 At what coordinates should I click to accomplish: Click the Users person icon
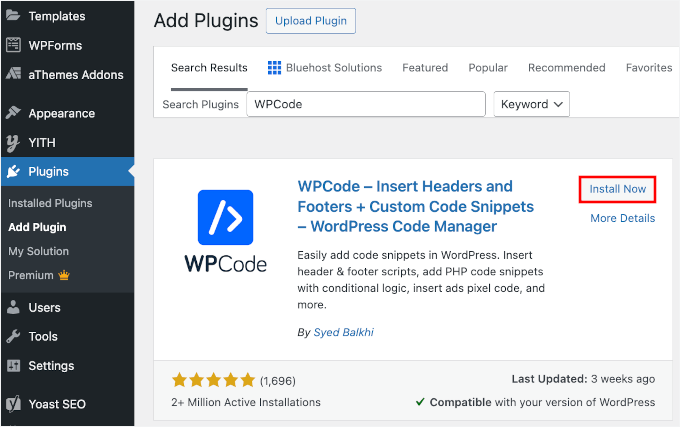coord(13,307)
